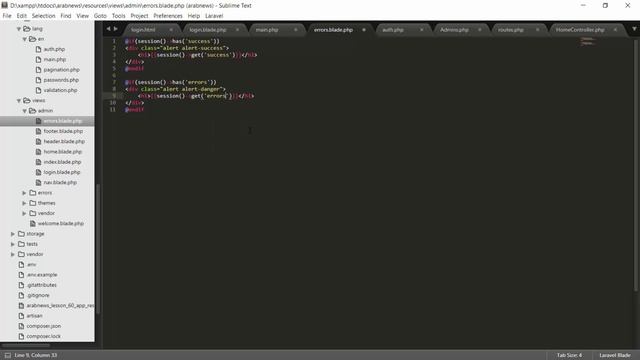Switch to the login.html tab
640x360 pixels.
[143, 30]
